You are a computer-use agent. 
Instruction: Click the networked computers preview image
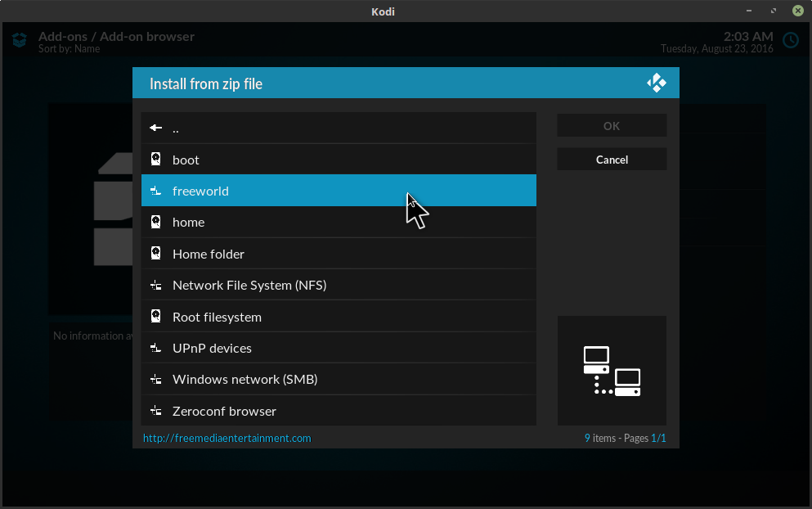(x=612, y=371)
